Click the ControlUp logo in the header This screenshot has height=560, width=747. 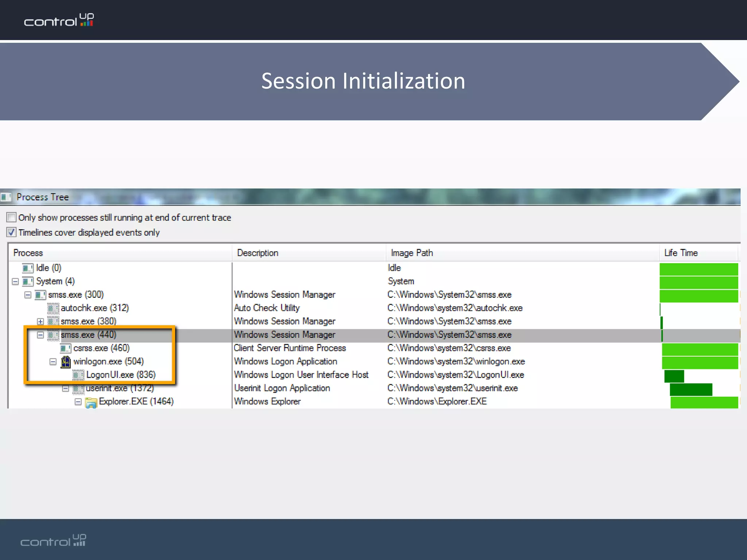(59, 20)
